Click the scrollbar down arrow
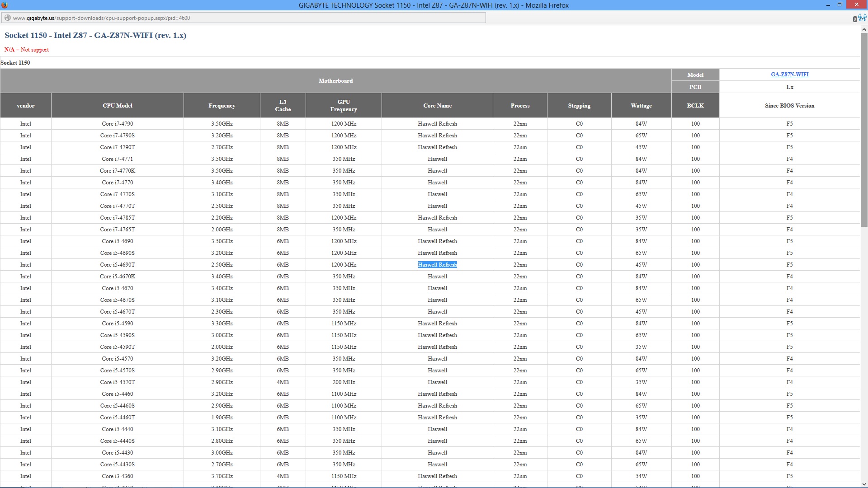Image resolution: width=868 pixels, height=488 pixels. 864,484
